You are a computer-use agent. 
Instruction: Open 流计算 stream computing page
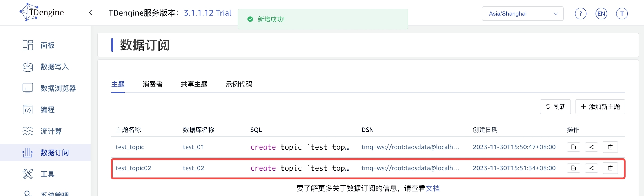pyautogui.click(x=51, y=131)
